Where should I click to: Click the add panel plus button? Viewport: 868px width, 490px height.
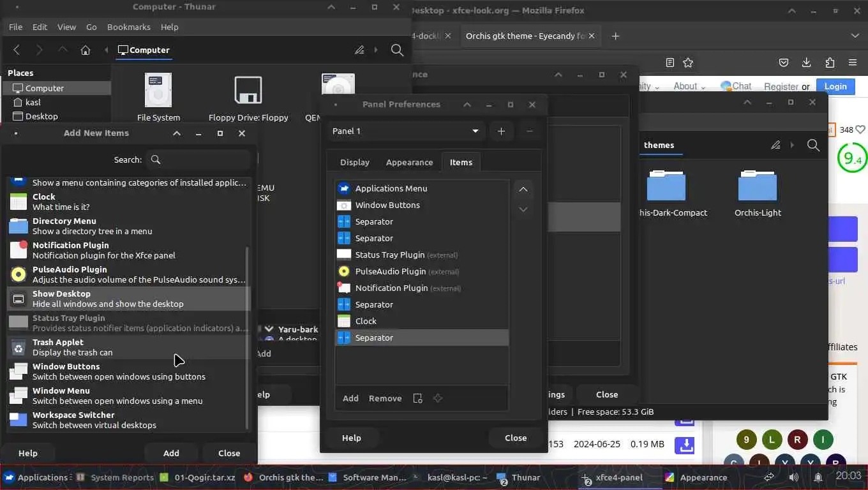click(501, 131)
